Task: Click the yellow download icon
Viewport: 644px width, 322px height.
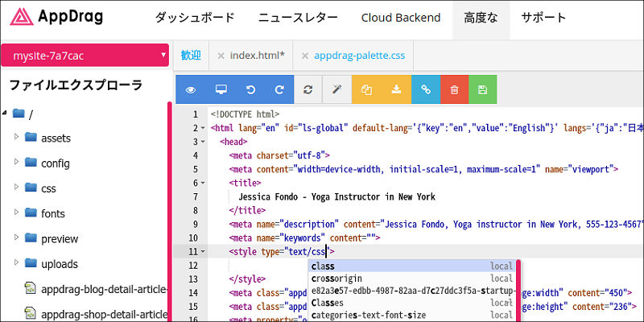Action: (396, 89)
